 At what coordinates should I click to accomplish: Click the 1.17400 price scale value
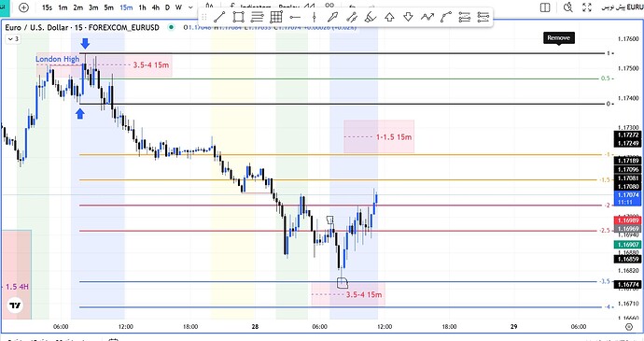(628, 98)
